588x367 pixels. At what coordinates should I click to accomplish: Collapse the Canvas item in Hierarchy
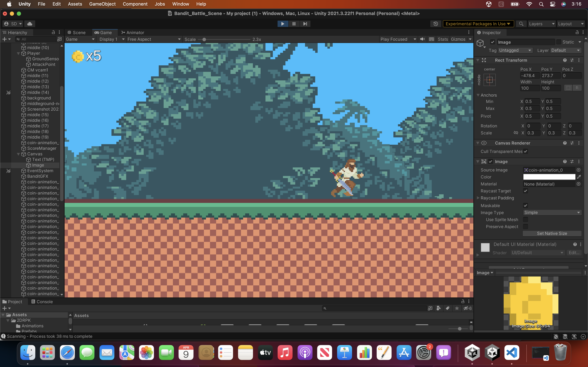[19, 154]
